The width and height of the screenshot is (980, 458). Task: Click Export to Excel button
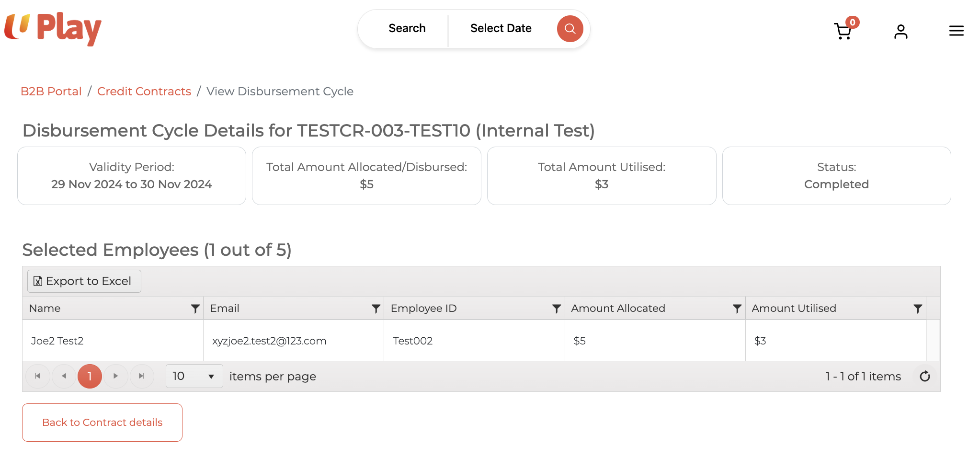point(84,281)
